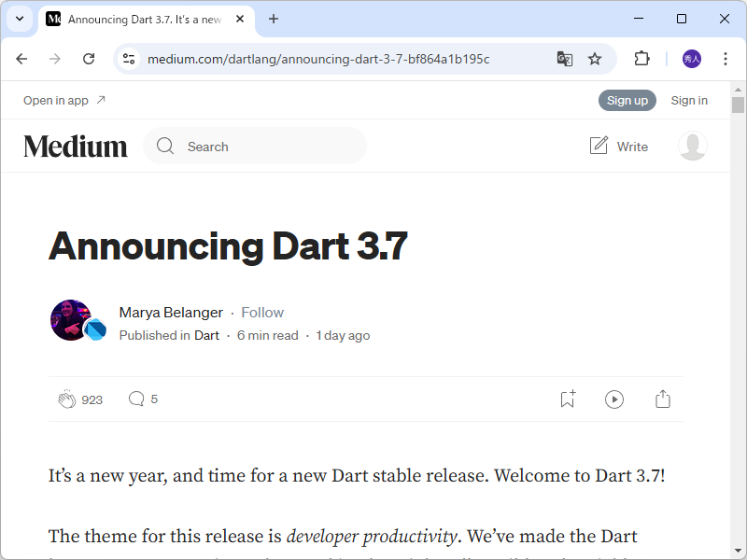The height and width of the screenshot is (560, 747).
Task: Open the tab search chevron
Action: (x=20, y=19)
